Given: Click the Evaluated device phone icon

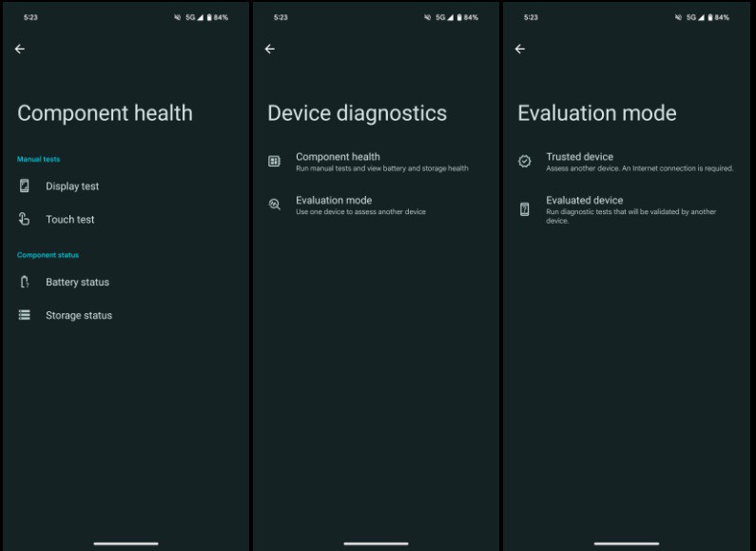Looking at the screenshot, I should click(525, 209).
